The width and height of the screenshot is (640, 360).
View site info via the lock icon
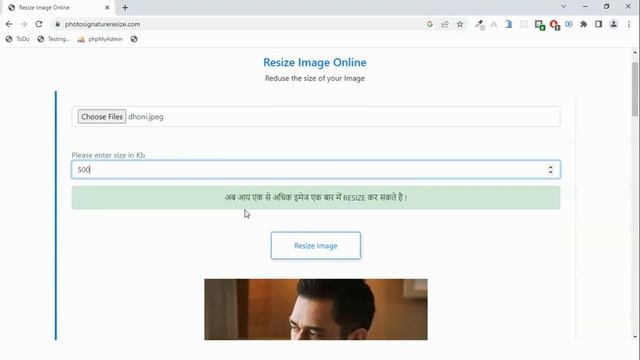pyautogui.click(x=58, y=24)
